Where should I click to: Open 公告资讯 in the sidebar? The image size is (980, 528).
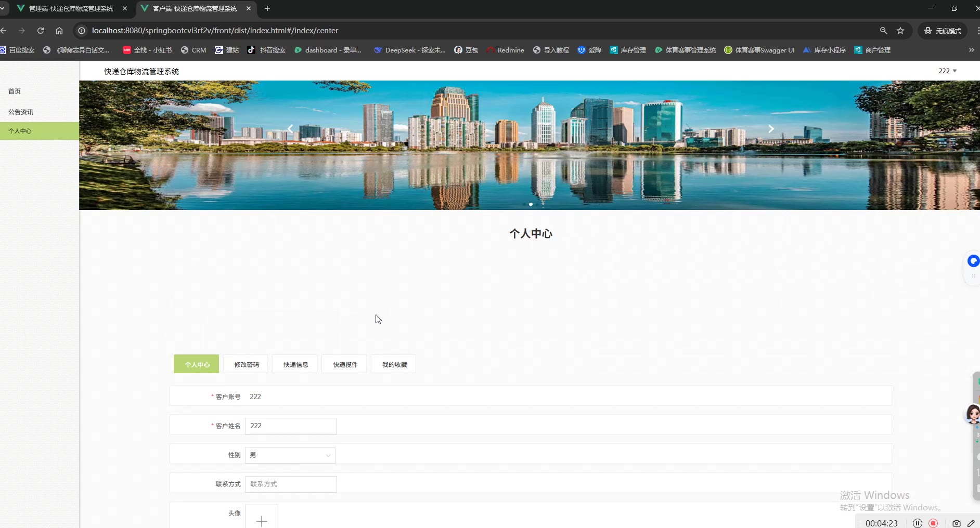click(x=21, y=112)
